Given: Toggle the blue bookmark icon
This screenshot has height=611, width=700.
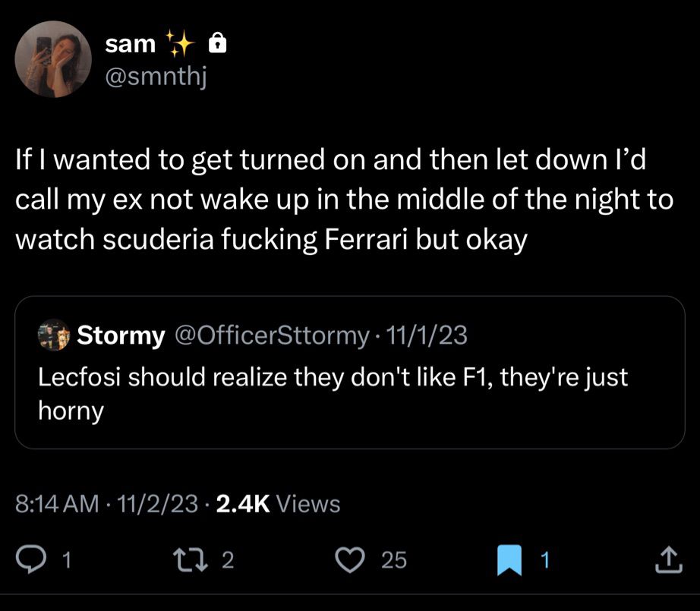Looking at the screenshot, I should 507,560.
